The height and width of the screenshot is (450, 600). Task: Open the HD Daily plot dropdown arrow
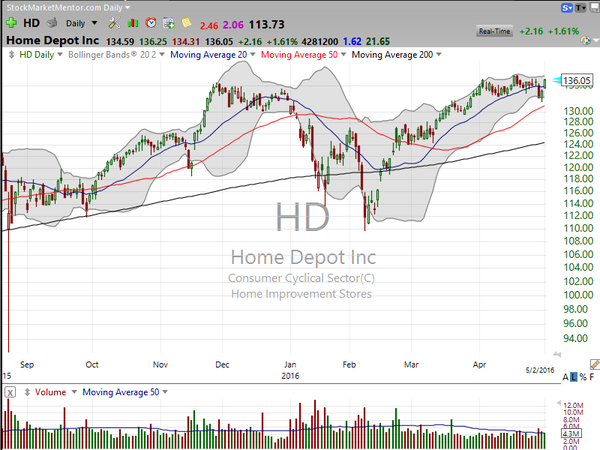[60, 55]
